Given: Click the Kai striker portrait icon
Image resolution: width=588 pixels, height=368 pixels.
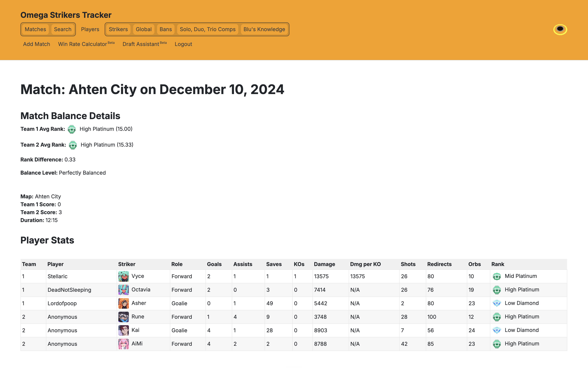Looking at the screenshot, I should 123,330.
